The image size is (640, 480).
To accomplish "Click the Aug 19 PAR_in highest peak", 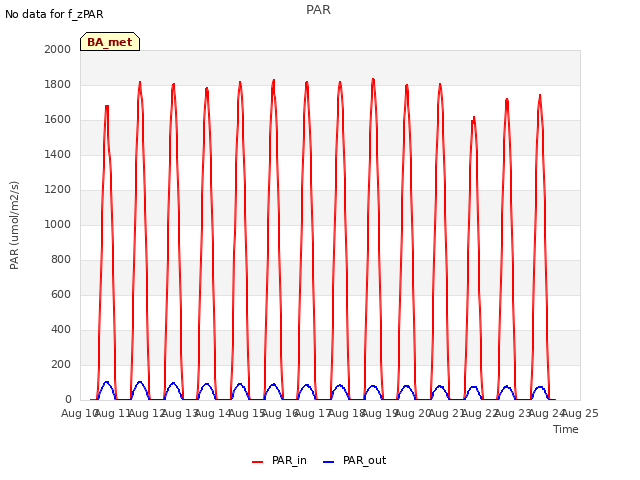I will pyautogui.click(x=373, y=80).
